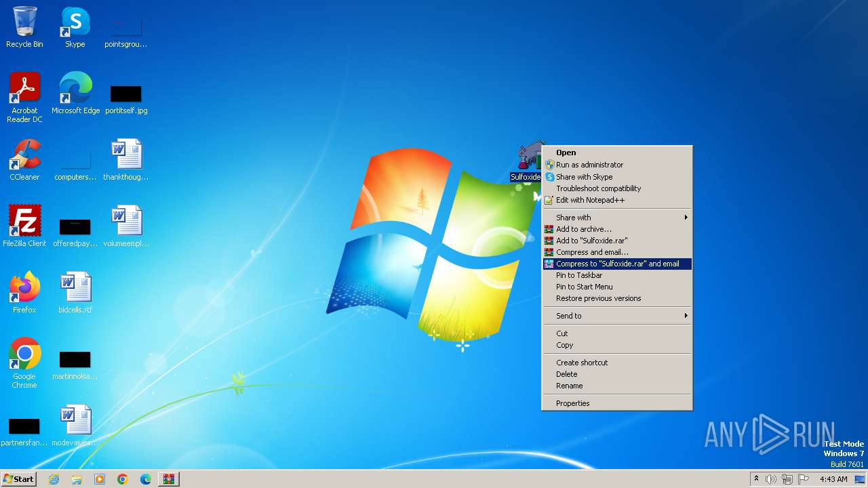
Task: Select the computers... desktop file
Action: tap(75, 165)
